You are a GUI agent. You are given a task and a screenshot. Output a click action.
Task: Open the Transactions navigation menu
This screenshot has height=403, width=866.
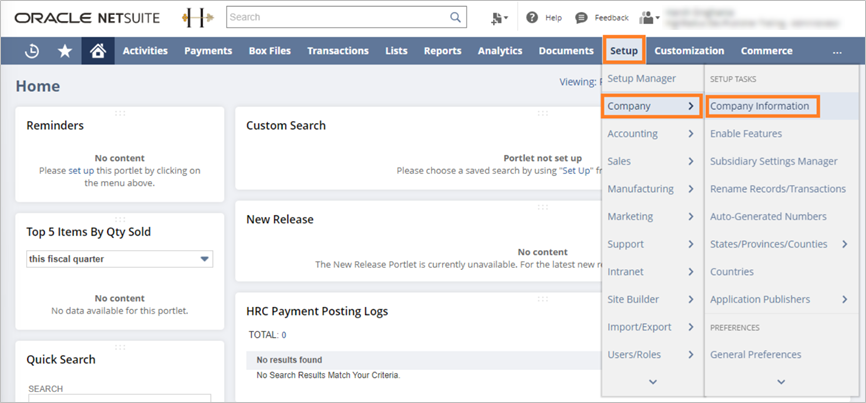coord(337,51)
